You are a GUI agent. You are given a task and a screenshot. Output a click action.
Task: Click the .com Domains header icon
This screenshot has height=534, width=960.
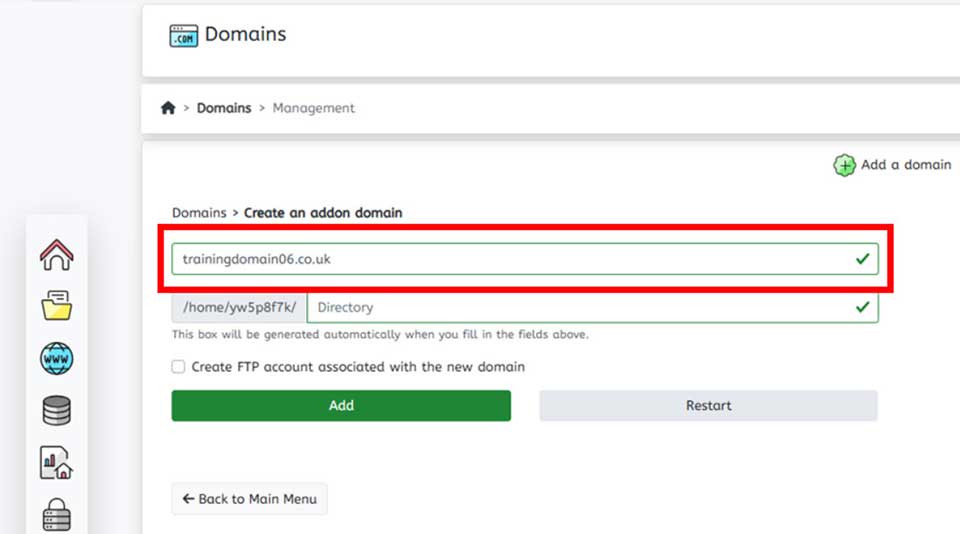pos(184,36)
